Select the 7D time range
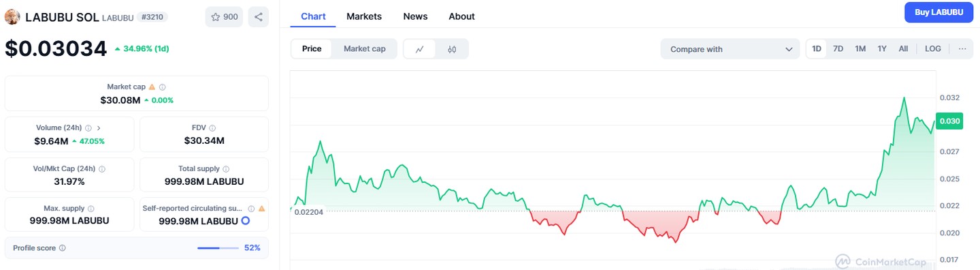The height and width of the screenshot is (270, 980). pyautogui.click(x=838, y=48)
